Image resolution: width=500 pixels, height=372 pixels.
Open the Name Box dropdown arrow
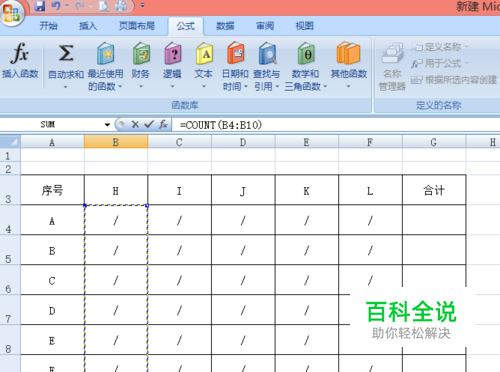107,125
